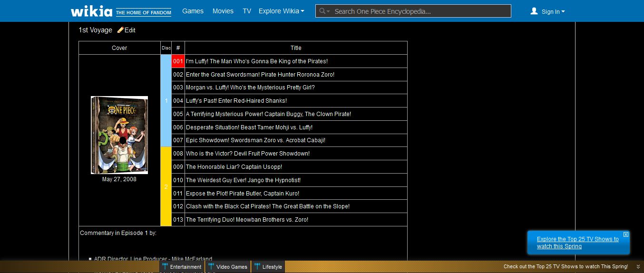
Task: Close the Top 25 TV Shows popup
Action: point(626,234)
